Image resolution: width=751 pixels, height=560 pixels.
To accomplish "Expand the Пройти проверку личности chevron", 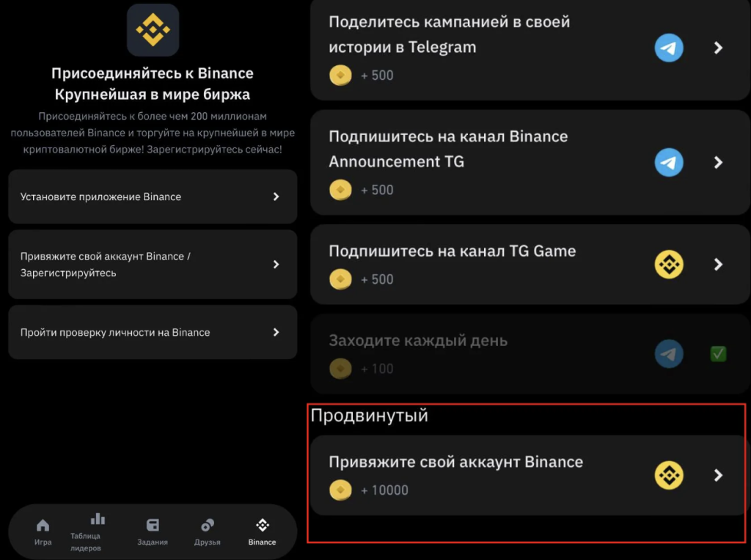I will 276,332.
